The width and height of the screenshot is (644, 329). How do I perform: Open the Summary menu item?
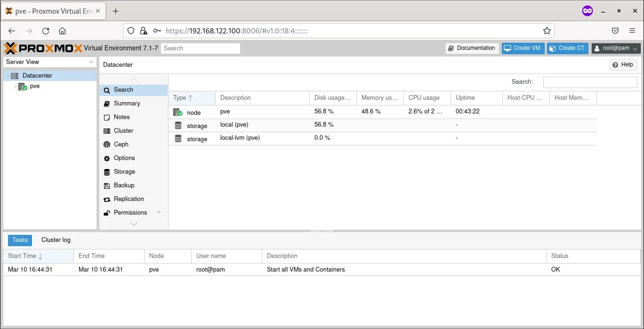click(133, 104)
